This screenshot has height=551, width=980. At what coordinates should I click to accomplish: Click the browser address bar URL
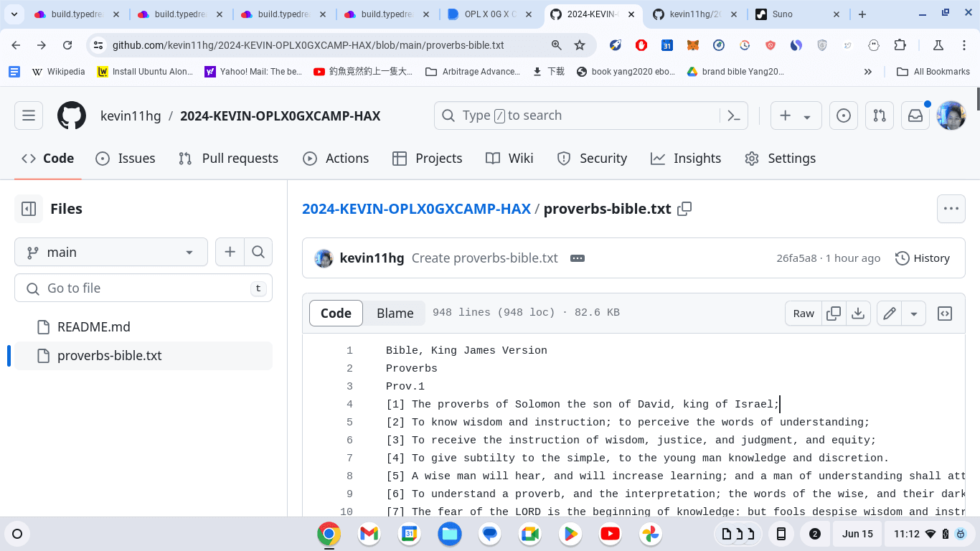[308, 45]
